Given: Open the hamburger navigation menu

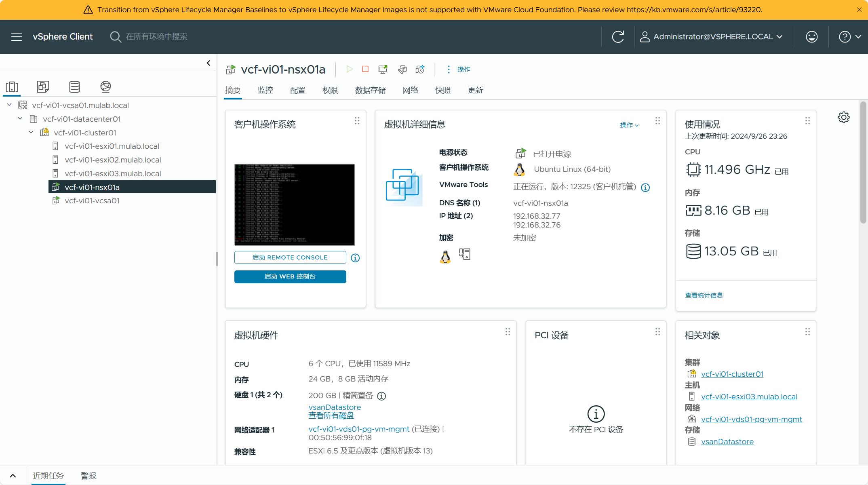Looking at the screenshot, I should click(x=17, y=37).
